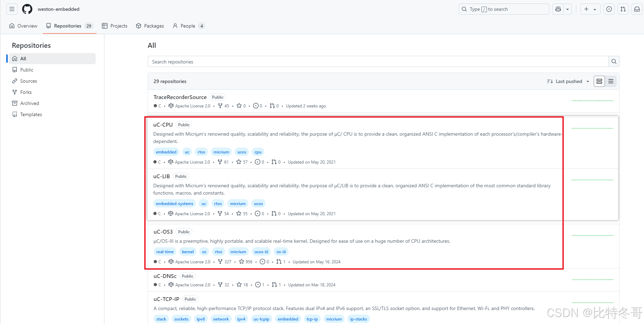Screen dimensions: 644x324
Task: Open pull requests icon in header
Action: [623, 9]
